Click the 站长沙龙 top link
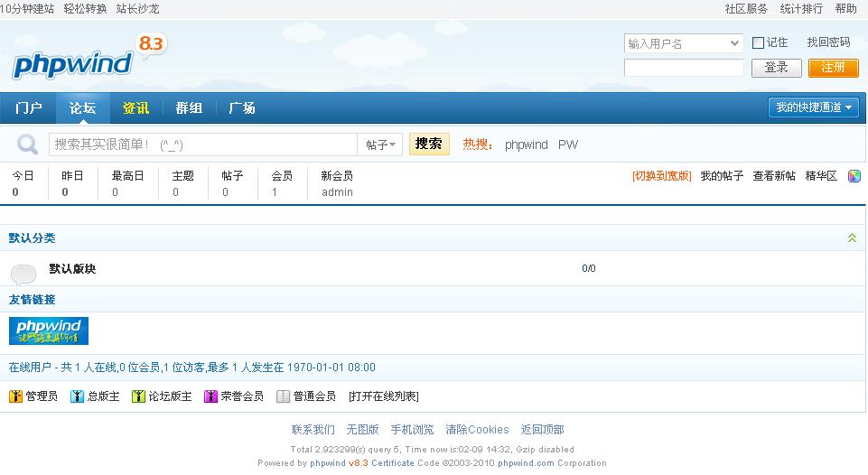 [x=138, y=9]
